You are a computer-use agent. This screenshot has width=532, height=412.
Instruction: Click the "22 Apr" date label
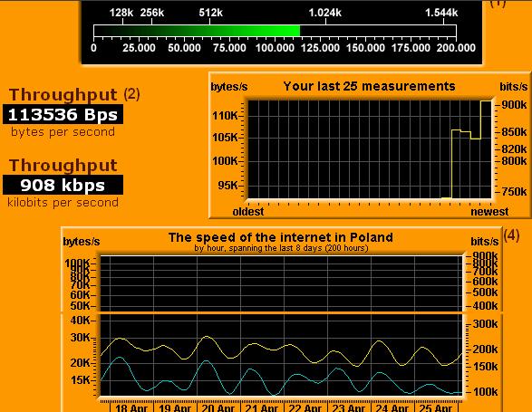click(x=305, y=408)
